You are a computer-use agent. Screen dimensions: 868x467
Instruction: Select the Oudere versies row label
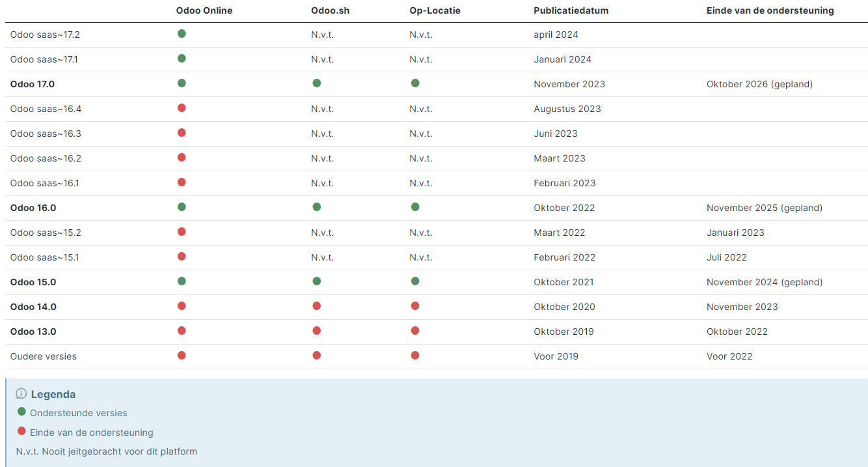(44, 356)
